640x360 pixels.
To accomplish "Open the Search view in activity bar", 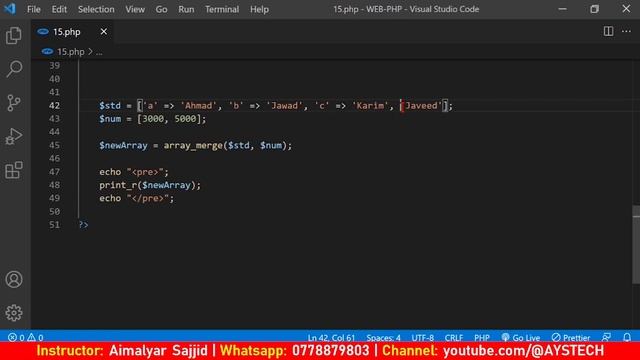I will tap(14, 69).
